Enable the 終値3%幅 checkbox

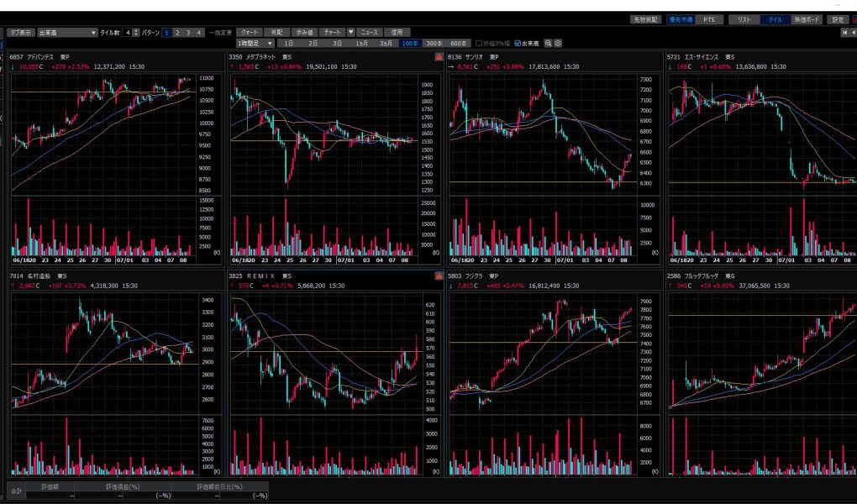pos(479,43)
